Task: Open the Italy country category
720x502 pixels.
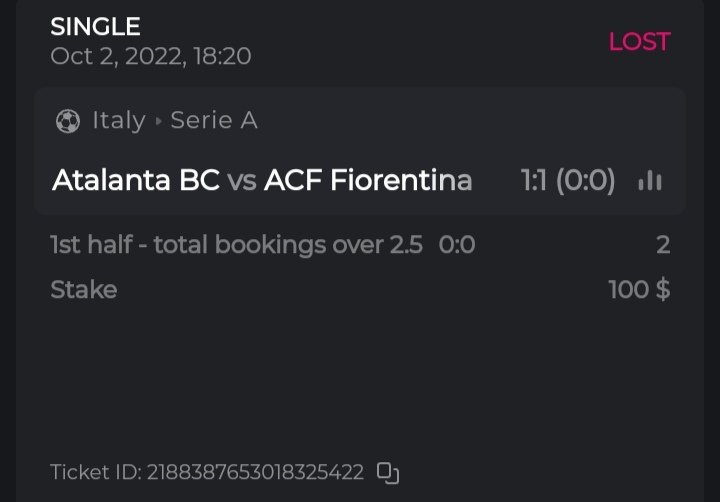Action: (x=119, y=121)
